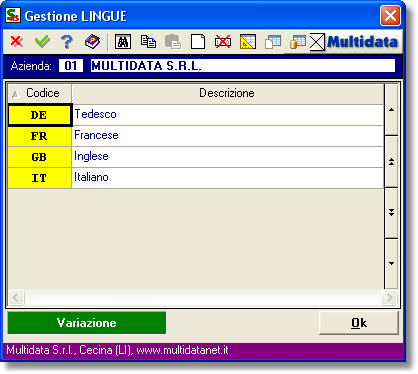Screen dimensions: 418x374
Task: Click the green Variazione button
Action: pos(87,323)
